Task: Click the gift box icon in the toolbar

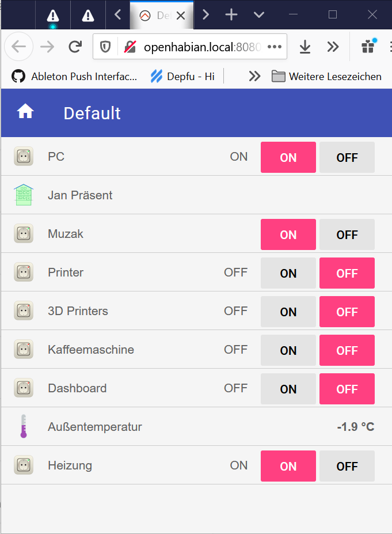Action: (368, 46)
